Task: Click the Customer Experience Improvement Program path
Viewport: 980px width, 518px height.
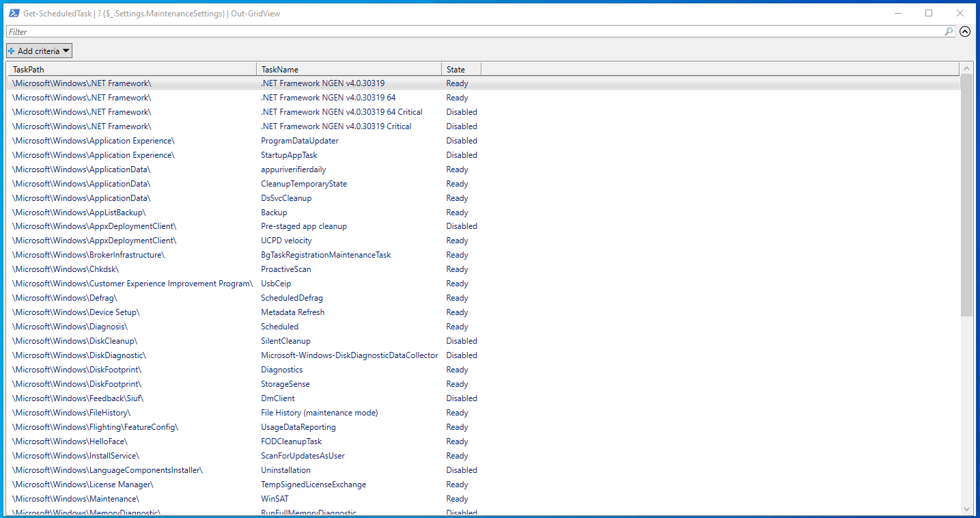Action: pos(132,284)
